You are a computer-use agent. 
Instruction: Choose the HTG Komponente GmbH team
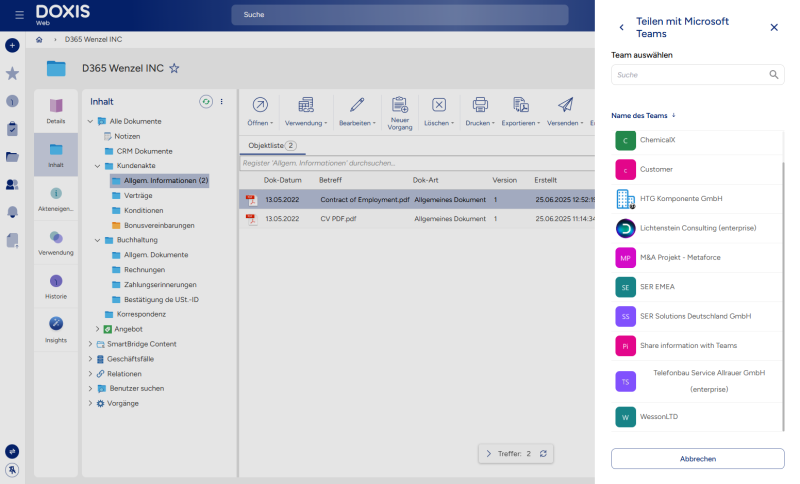tap(698, 199)
